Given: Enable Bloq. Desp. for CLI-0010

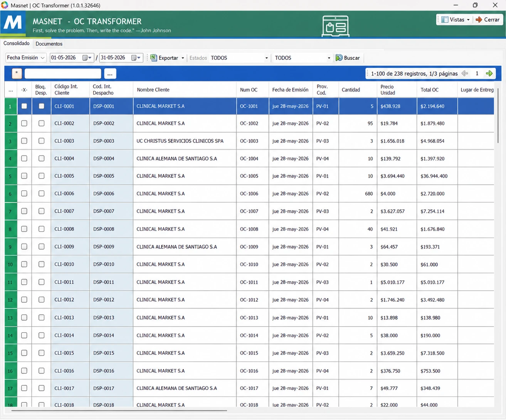Looking at the screenshot, I should pyautogui.click(x=42, y=264).
